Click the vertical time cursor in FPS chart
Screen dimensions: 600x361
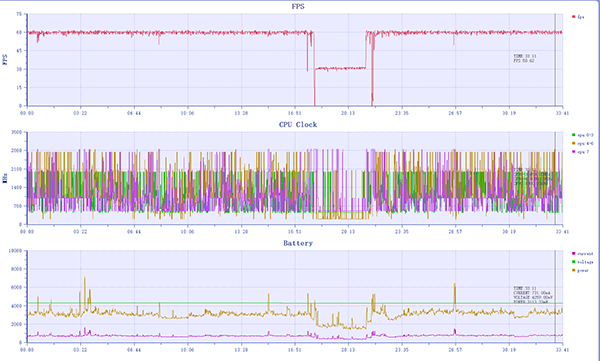pos(555,59)
